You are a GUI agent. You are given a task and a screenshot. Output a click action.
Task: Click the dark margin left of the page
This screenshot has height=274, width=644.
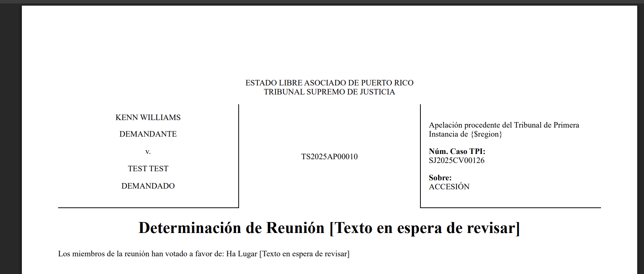[x=11, y=151]
